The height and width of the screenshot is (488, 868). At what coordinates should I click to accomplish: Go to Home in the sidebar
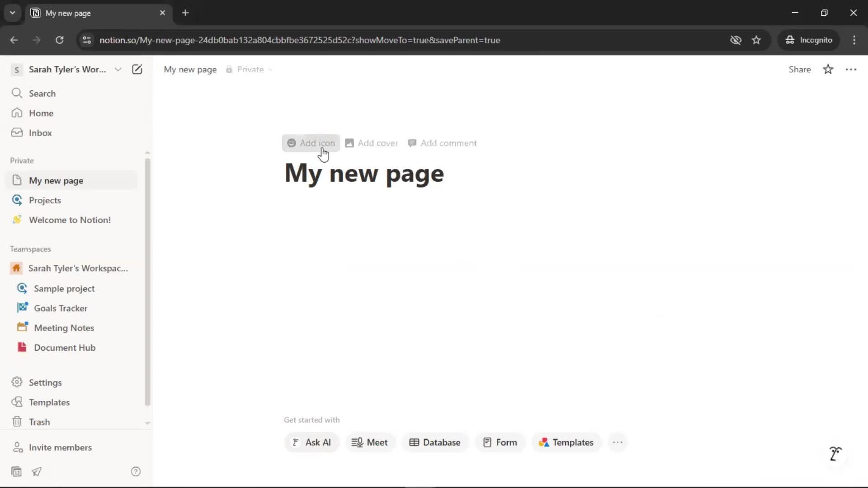pyautogui.click(x=72, y=113)
